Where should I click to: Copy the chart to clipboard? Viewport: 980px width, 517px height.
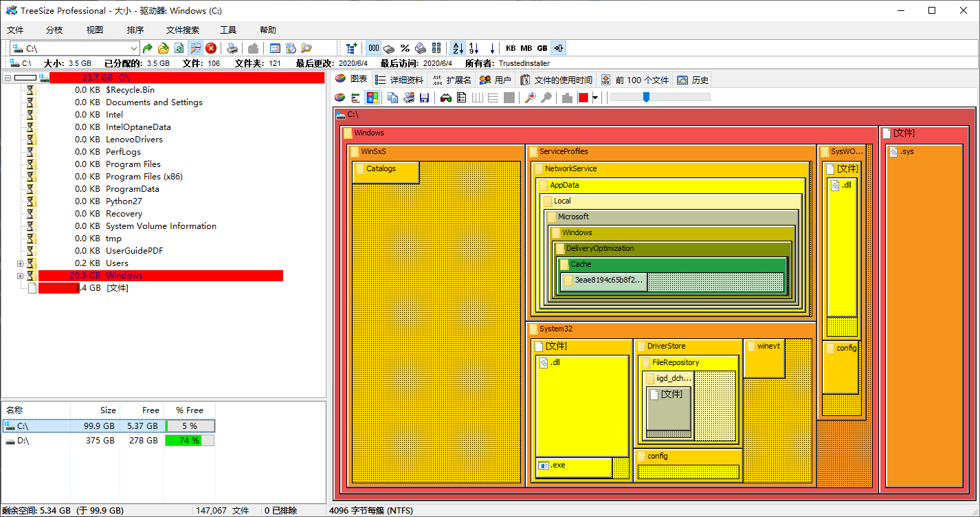tap(393, 98)
